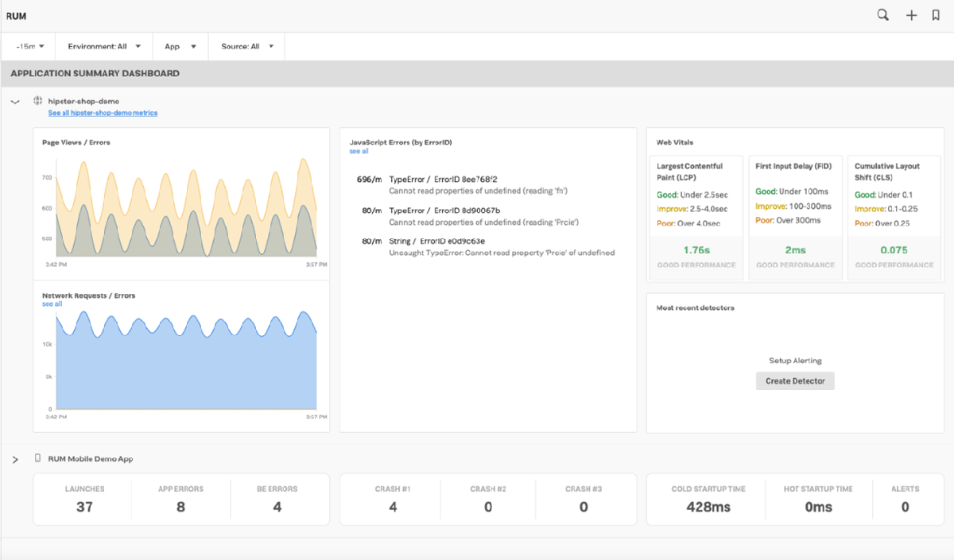Open the -15m time range dropdown
The height and width of the screenshot is (560, 954).
tap(29, 47)
